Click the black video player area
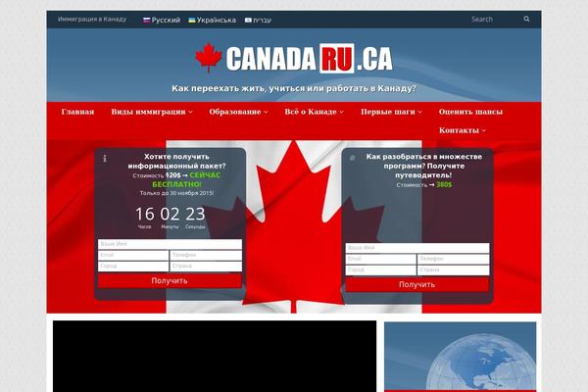The width and height of the screenshot is (588, 392). [x=215, y=356]
